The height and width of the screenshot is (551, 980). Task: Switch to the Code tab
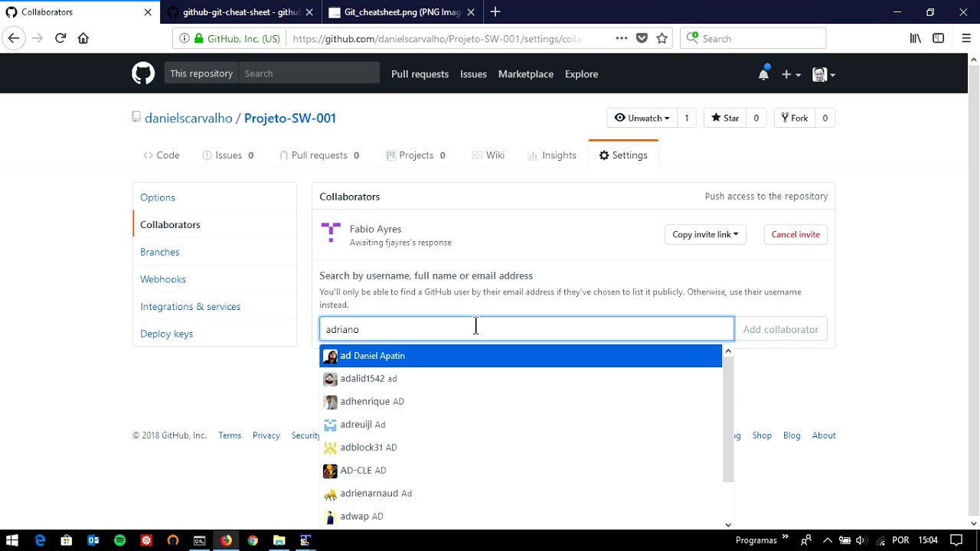coord(162,155)
